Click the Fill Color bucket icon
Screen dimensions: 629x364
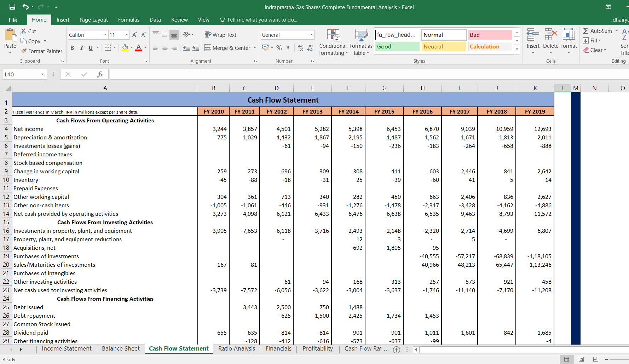(125, 47)
